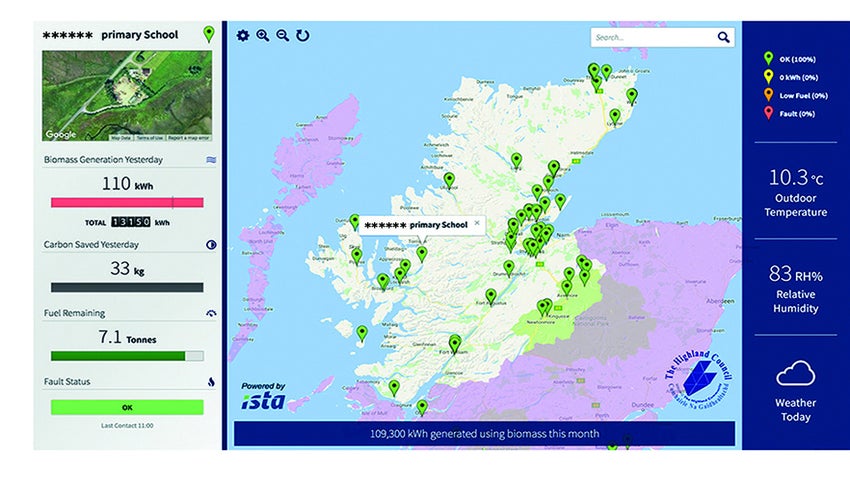This screenshot has width=850, height=486.
Task: Click the Powered by ista logo
Action: pos(263,396)
